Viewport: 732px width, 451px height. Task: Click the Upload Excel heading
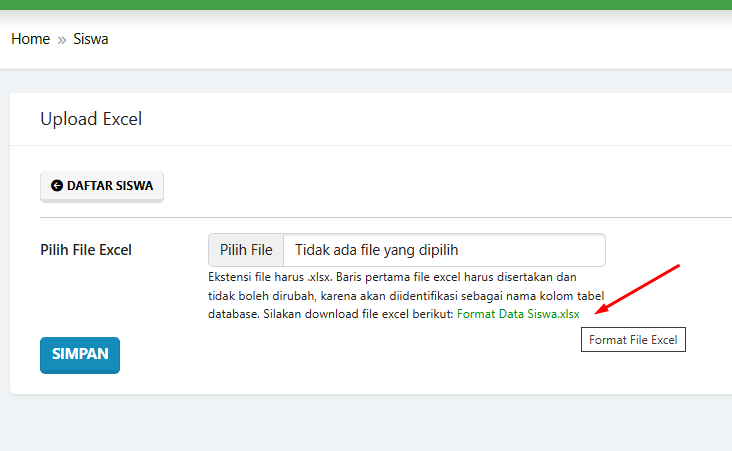click(x=91, y=119)
